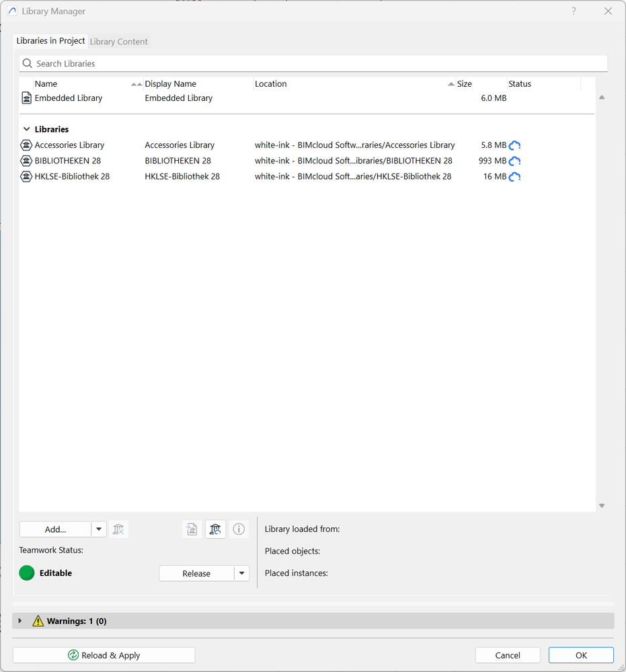Click the yellow warning triangle icon
Viewport: 626px width, 672px height.
point(38,621)
